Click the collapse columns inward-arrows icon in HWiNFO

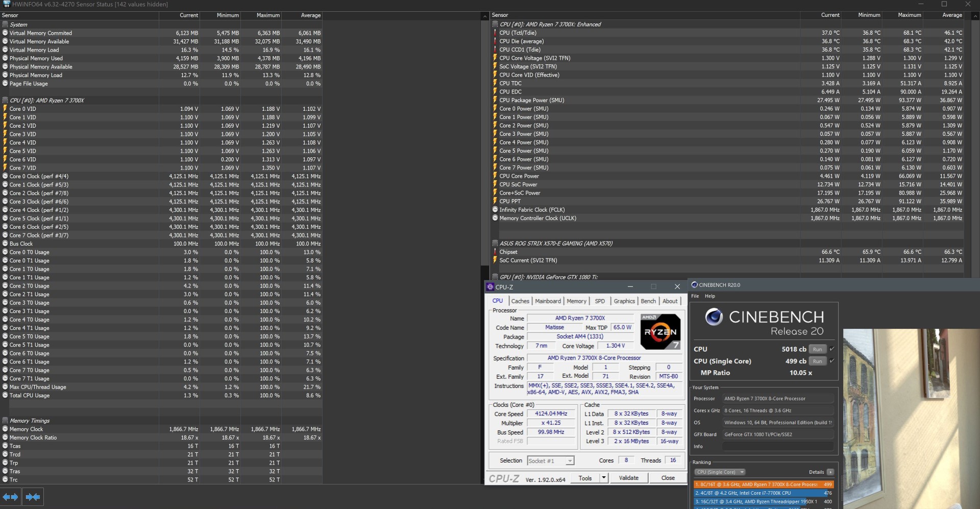[33, 497]
